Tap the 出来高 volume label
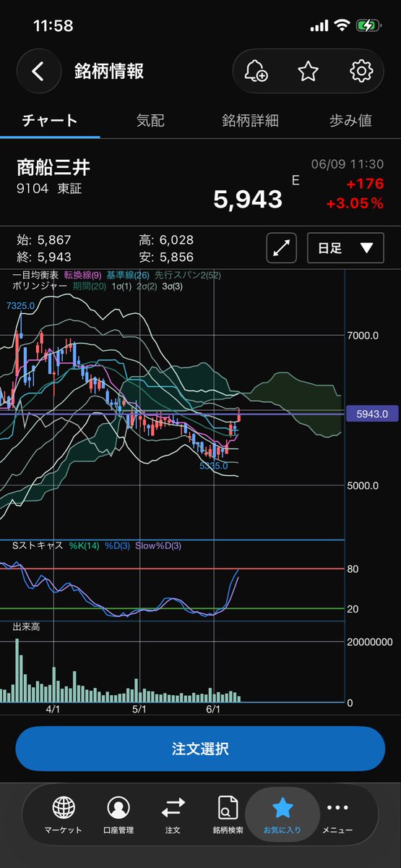This screenshot has height=868, width=401. click(x=26, y=626)
